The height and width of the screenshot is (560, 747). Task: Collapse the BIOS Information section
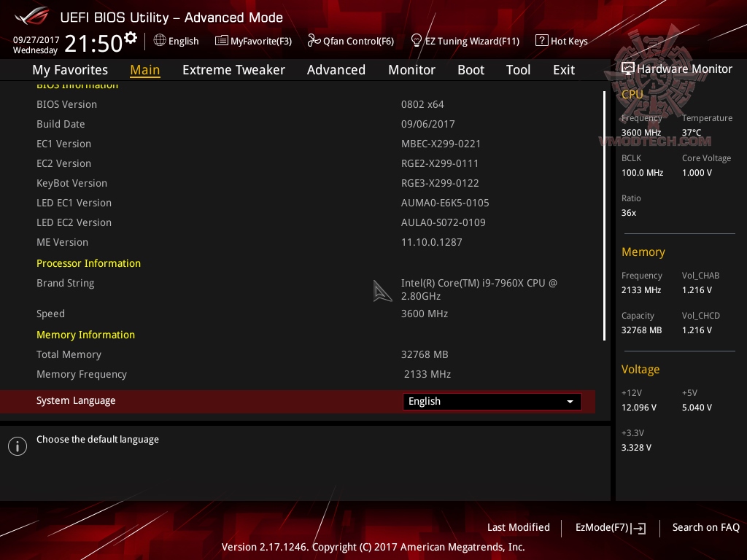[77, 85]
